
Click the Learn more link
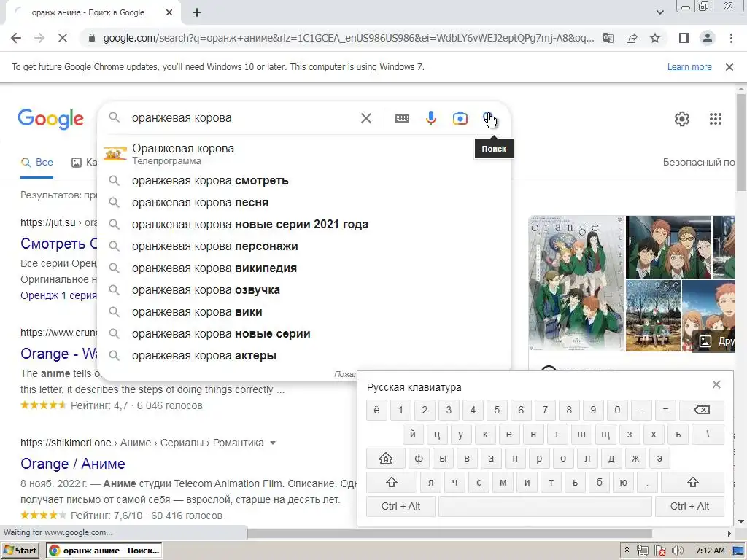(x=689, y=67)
